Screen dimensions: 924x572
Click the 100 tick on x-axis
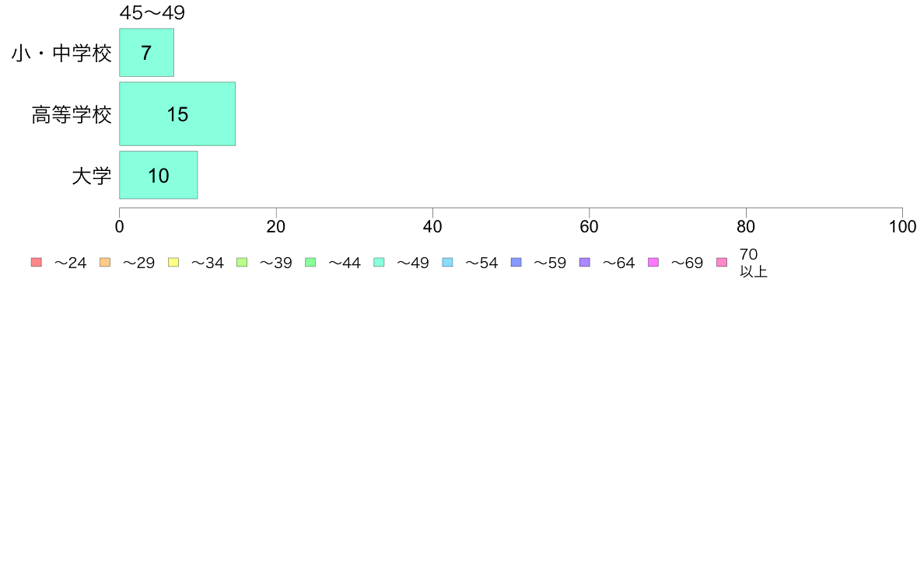[902, 227]
